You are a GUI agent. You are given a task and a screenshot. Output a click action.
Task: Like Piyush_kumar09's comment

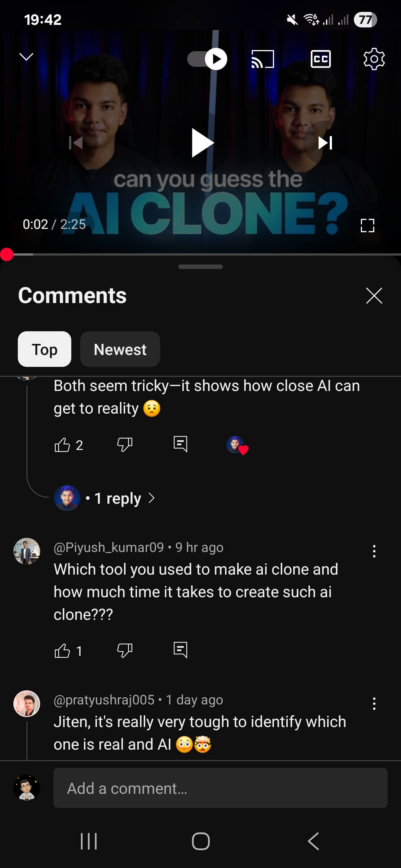62,650
